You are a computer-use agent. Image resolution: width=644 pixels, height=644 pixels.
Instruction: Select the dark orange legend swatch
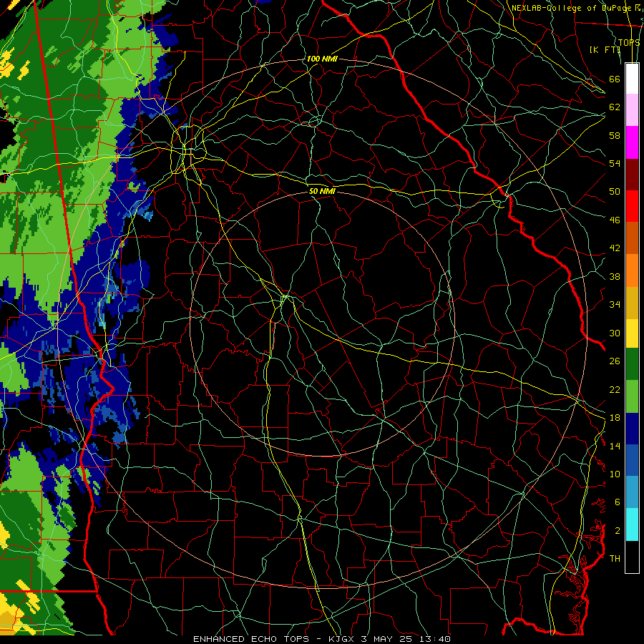(632, 238)
